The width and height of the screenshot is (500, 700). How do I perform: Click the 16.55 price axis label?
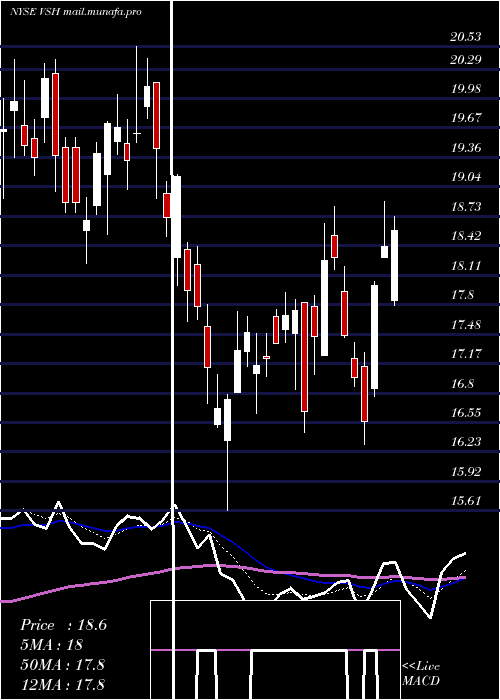[x=466, y=412]
